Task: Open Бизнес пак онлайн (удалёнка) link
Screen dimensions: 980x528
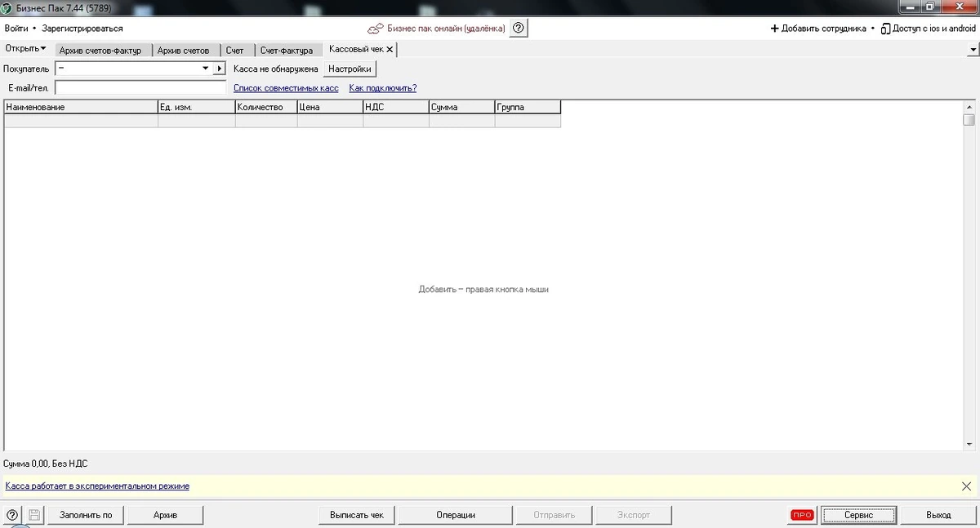Action: (x=446, y=29)
